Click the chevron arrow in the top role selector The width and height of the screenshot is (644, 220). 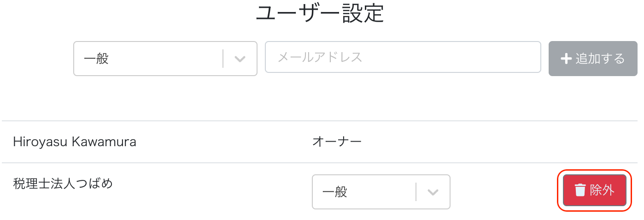pyautogui.click(x=240, y=59)
